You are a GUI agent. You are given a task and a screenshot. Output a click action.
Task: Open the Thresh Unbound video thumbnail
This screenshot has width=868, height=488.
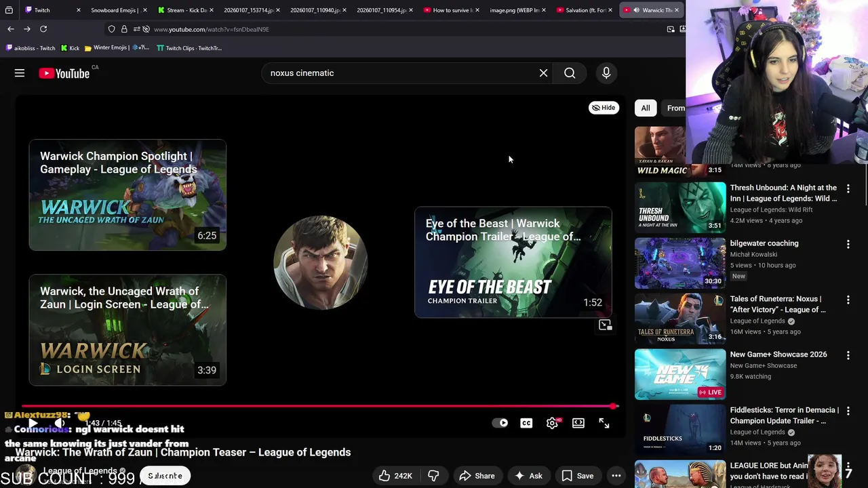pos(680,207)
